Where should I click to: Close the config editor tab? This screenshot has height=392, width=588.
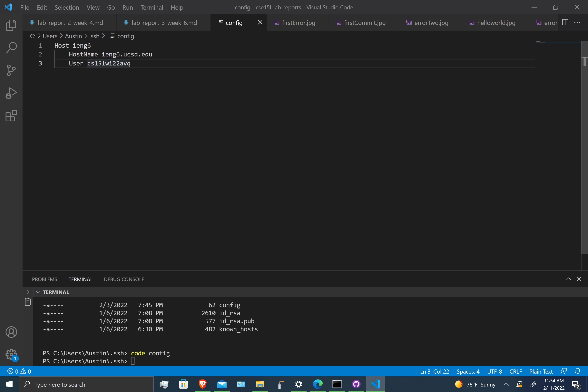260,23
